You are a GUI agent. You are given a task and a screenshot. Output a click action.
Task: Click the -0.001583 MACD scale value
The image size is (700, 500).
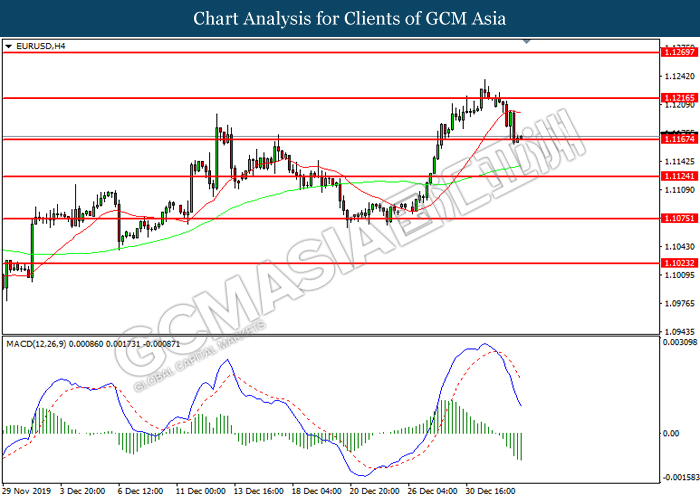(x=680, y=478)
